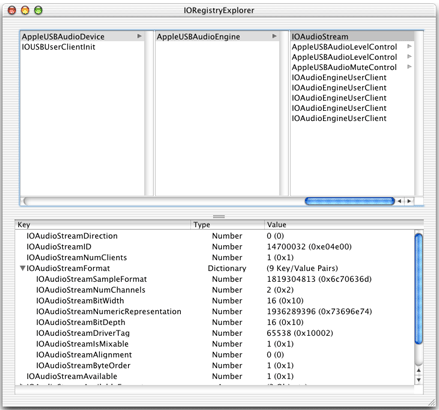439x410 pixels.
Task: Select the IOAudioStream entry
Action: coord(352,36)
